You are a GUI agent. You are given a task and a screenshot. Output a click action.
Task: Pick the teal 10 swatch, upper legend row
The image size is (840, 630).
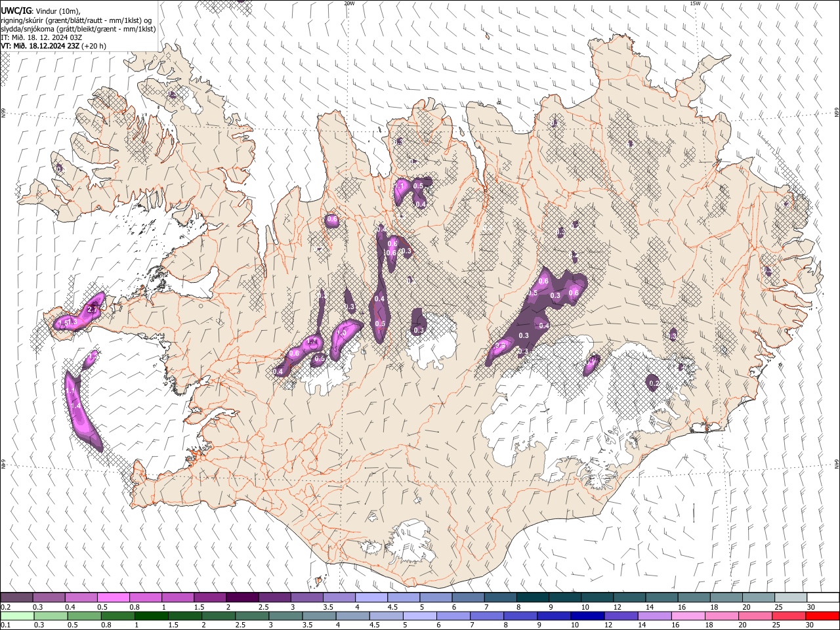pyautogui.click(x=598, y=598)
